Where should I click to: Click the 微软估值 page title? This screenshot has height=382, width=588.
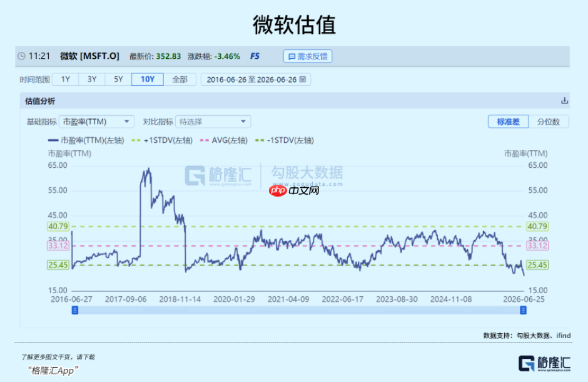click(x=294, y=25)
